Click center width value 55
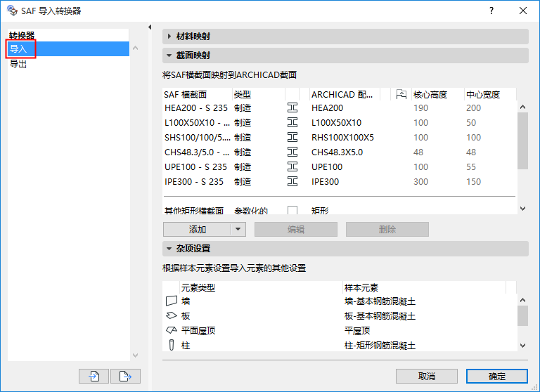Viewport: 540px width, 392px height. 471,167
